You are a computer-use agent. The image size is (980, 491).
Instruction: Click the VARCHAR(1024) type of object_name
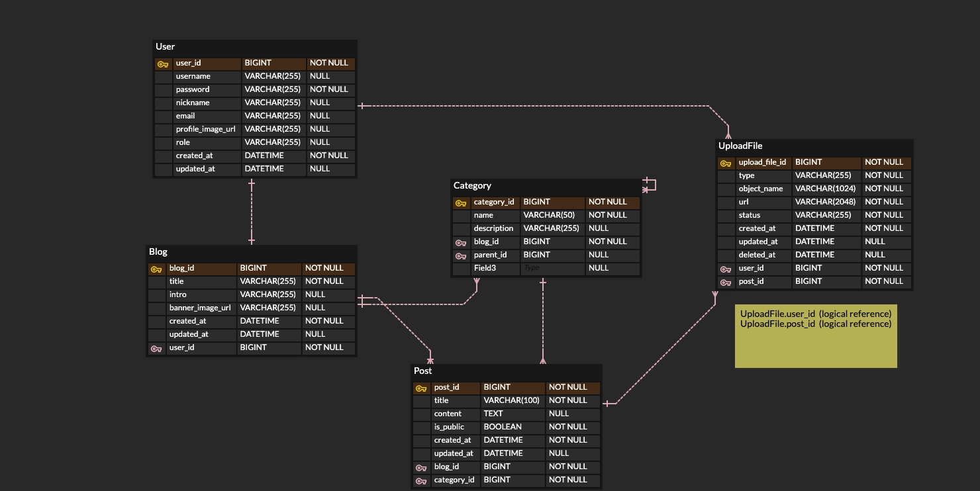[825, 189]
